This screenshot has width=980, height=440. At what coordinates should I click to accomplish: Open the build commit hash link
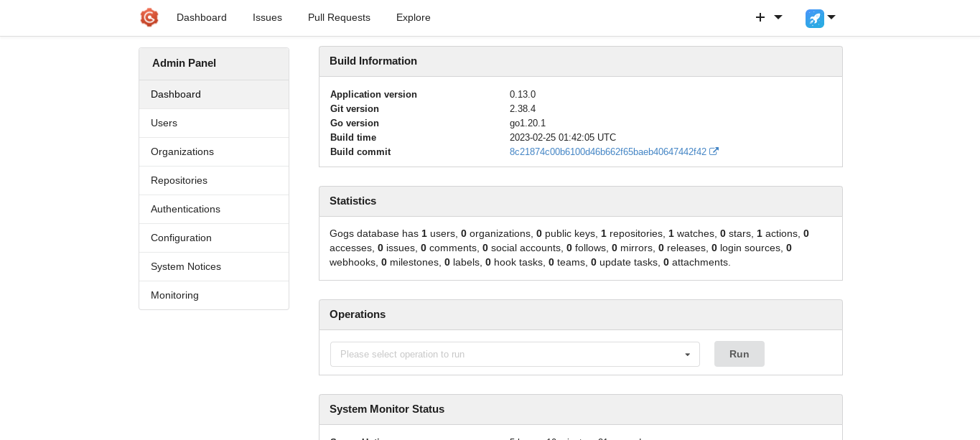coord(607,151)
